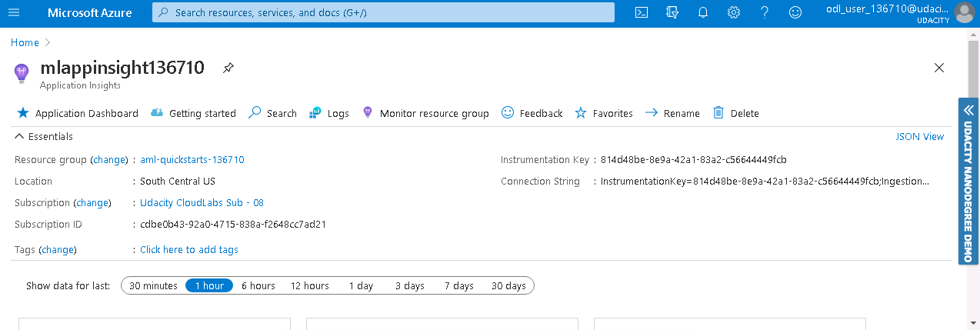Pin mlappinsight136710 to the dashboard
This screenshot has height=330, width=980.
coord(228,68)
